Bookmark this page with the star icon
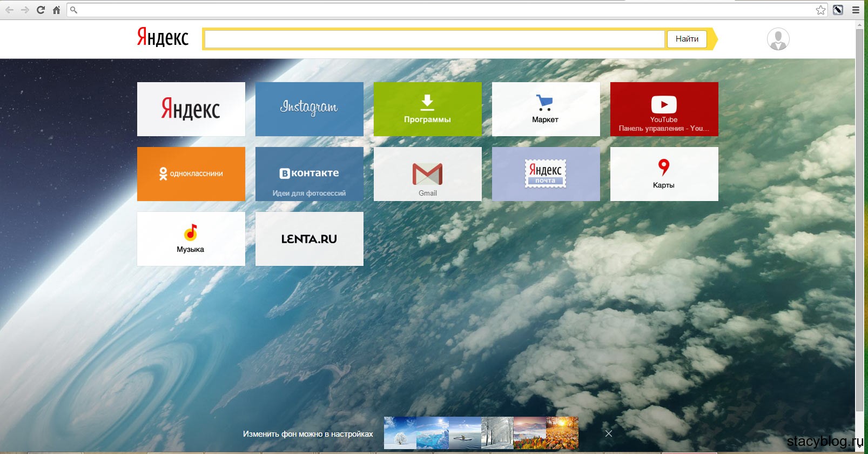Image resolution: width=868 pixels, height=454 pixels. point(820,10)
